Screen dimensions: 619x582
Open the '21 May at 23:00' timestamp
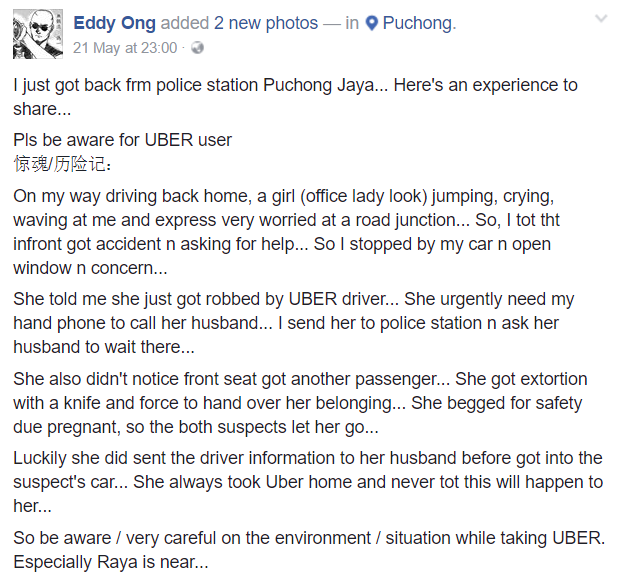click(x=125, y=48)
